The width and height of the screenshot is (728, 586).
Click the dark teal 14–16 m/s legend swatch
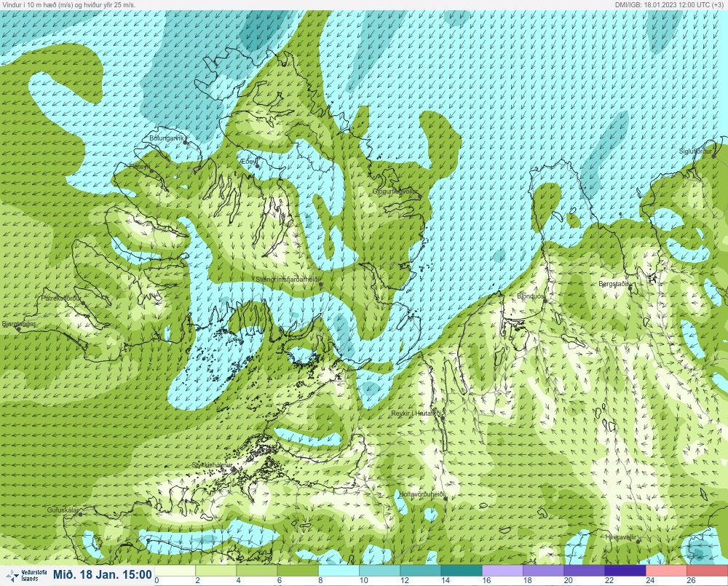(461, 570)
